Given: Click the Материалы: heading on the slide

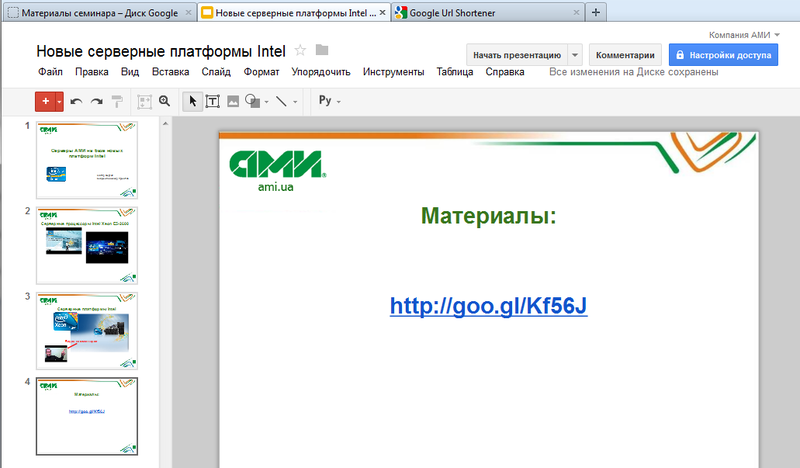Looking at the screenshot, I should click(488, 215).
